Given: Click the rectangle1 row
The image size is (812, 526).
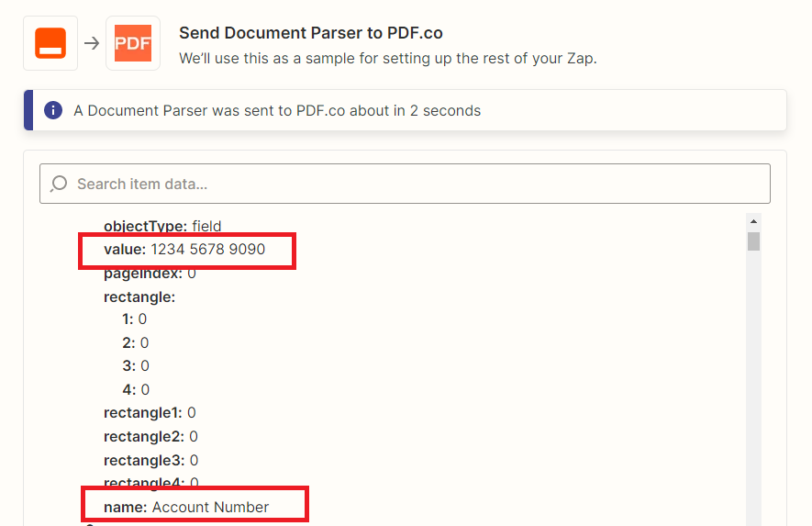Looking at the screenshot, I should click(150, 412).
